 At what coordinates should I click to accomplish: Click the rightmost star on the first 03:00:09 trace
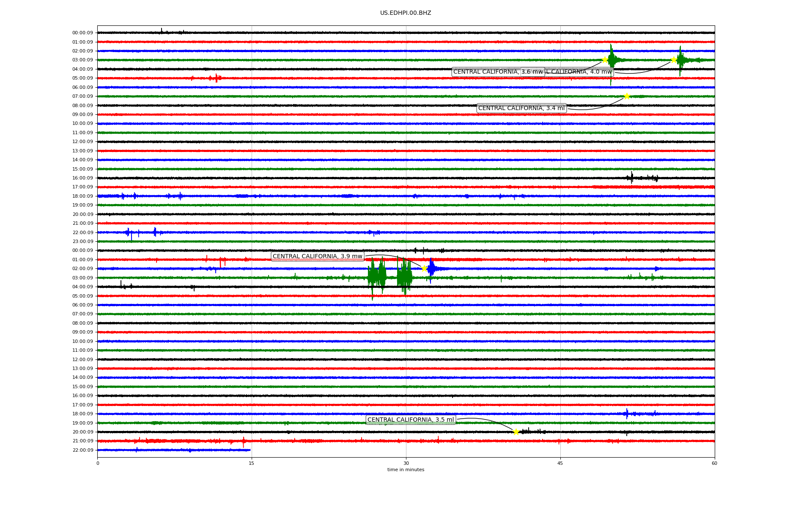(674, 60)
